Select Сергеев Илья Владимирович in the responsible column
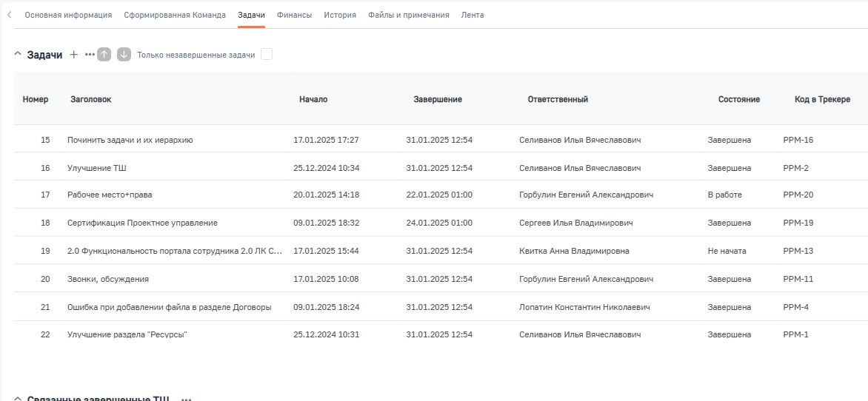This screenshot has width=868, height=401. click(x=575, y=223)
